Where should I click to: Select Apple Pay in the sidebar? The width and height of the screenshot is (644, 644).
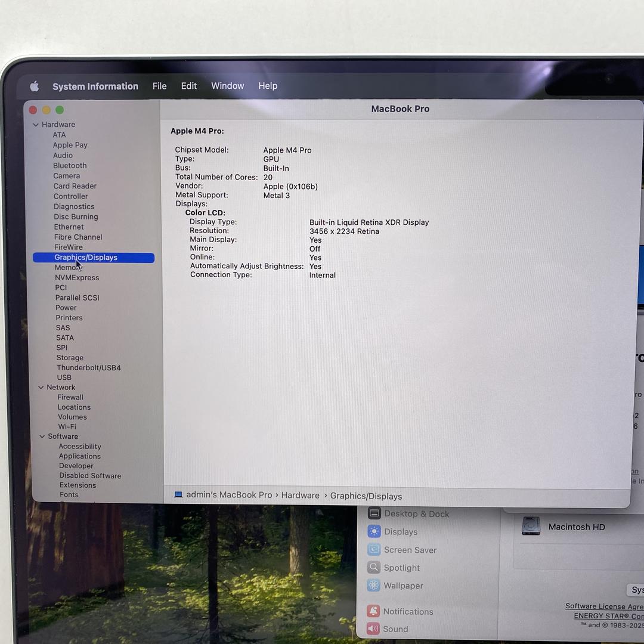(70, 145)
